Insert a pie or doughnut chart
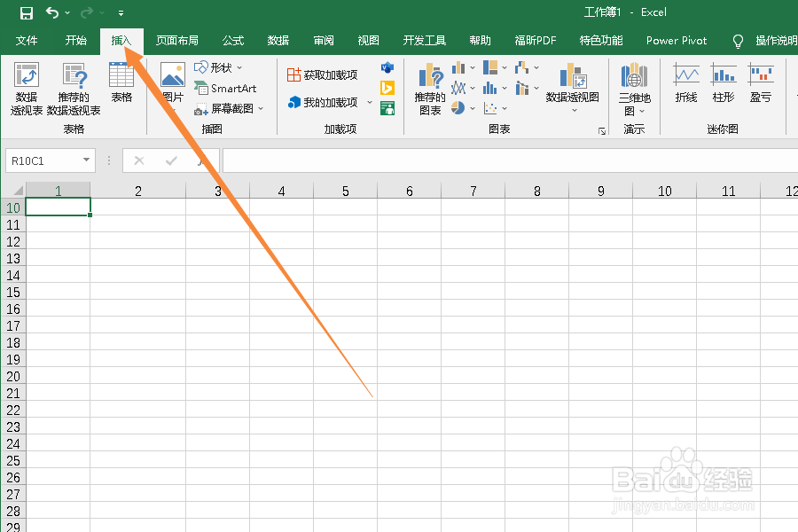The width and height of the screenshot is (798, 532). click(458, 108)
